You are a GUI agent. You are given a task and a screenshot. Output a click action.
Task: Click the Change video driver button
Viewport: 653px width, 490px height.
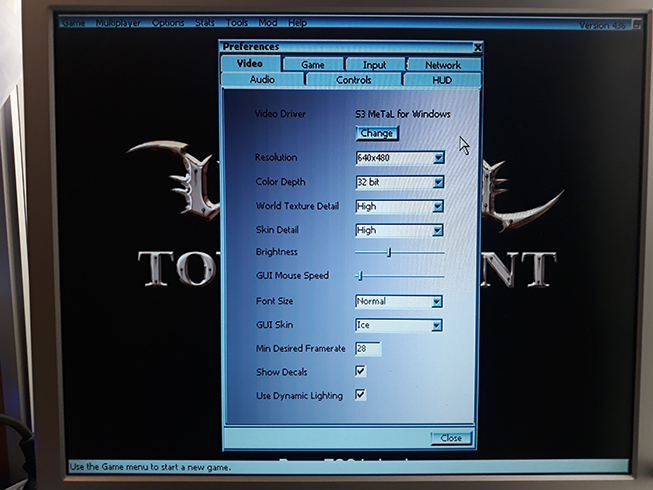(377, 133)
